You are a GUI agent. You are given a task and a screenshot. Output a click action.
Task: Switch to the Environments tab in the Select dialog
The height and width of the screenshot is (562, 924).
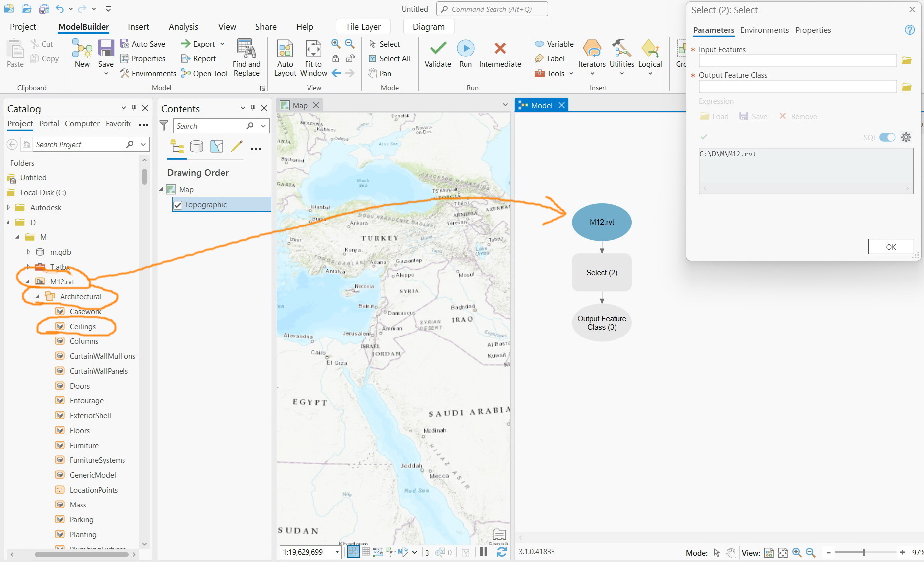click(764, 30)
